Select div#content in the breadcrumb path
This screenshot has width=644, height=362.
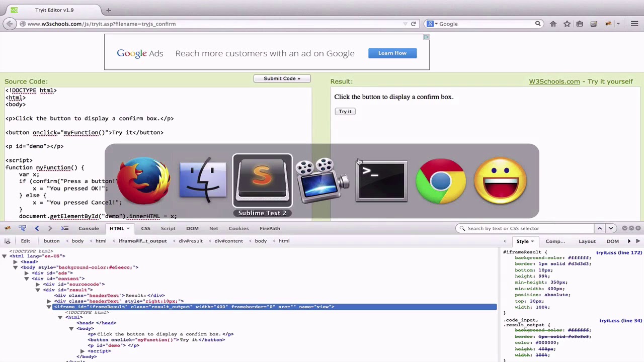pos(228,241)
